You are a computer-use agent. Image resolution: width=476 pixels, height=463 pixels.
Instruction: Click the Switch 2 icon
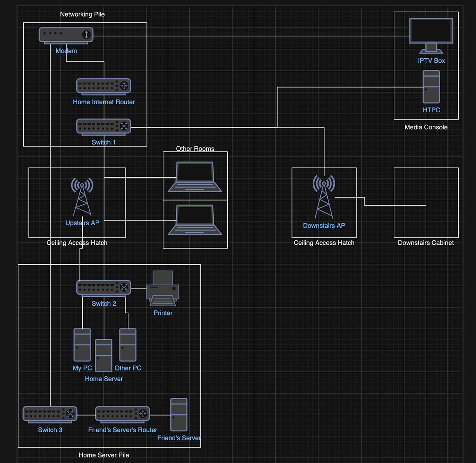(104, 288)
